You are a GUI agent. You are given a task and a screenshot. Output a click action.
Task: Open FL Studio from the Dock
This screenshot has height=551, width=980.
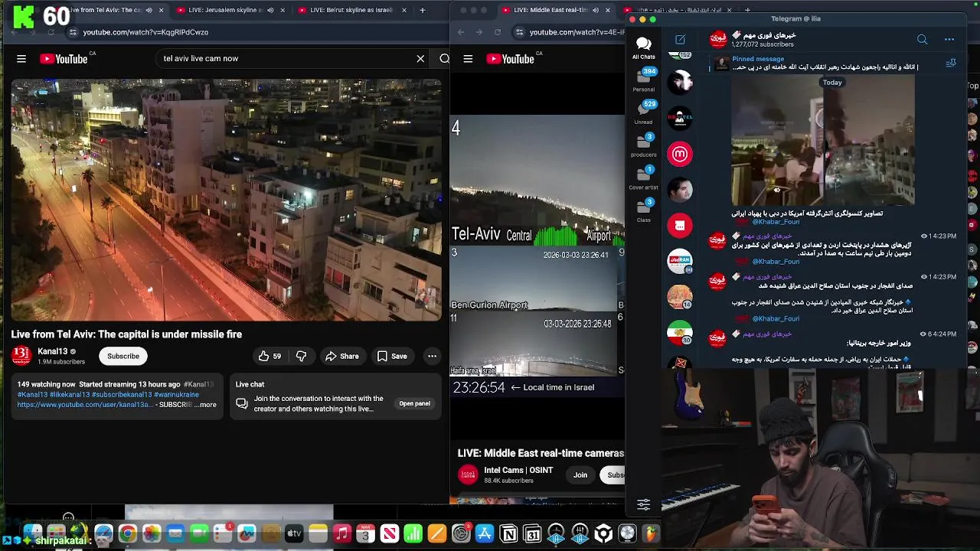[651, 533]
